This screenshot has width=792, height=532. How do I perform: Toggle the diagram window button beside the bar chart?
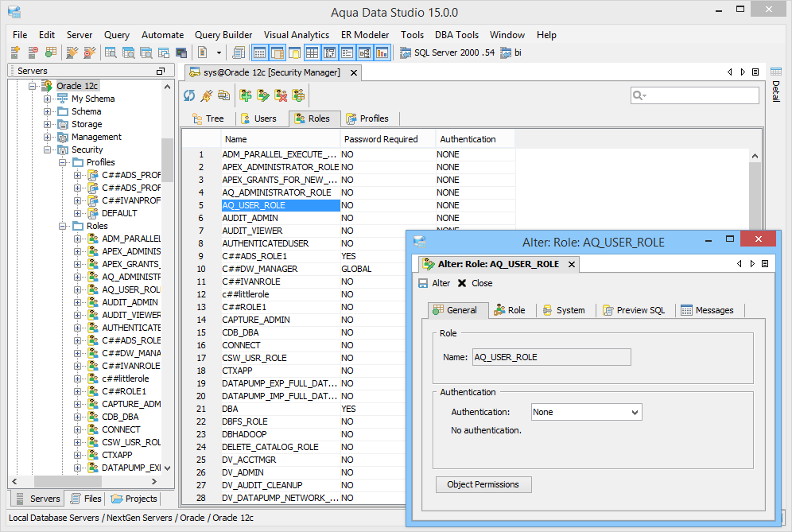click(365, 52)
